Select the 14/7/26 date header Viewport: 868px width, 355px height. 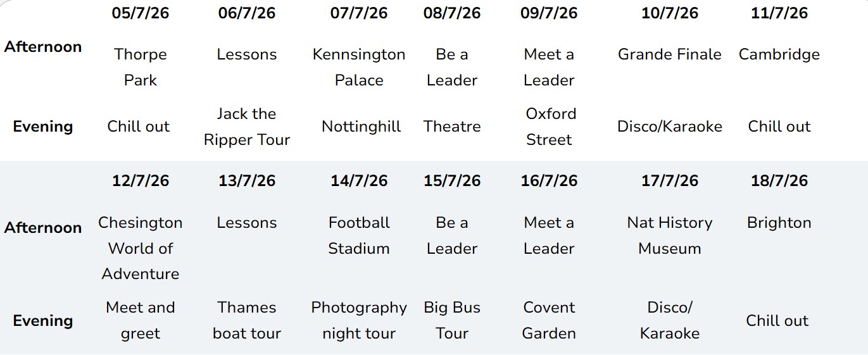(x=359, y=181)
